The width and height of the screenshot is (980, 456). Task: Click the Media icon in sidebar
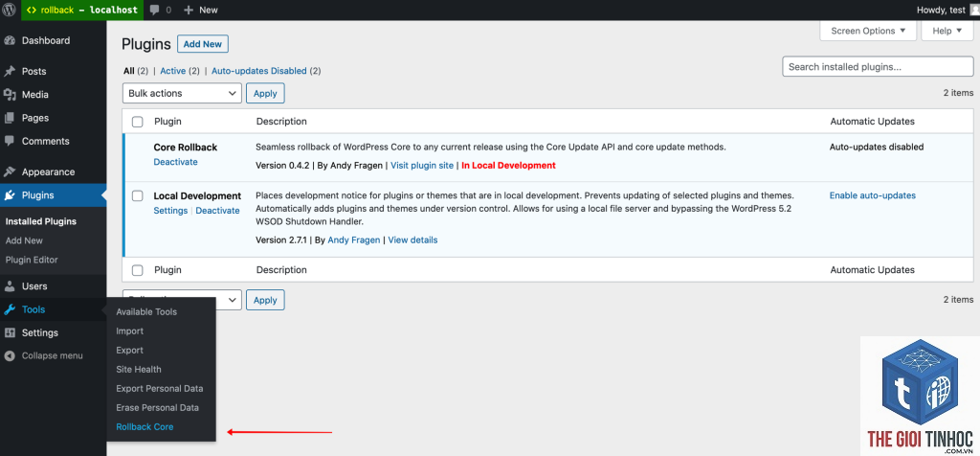(x=10, y=95)
